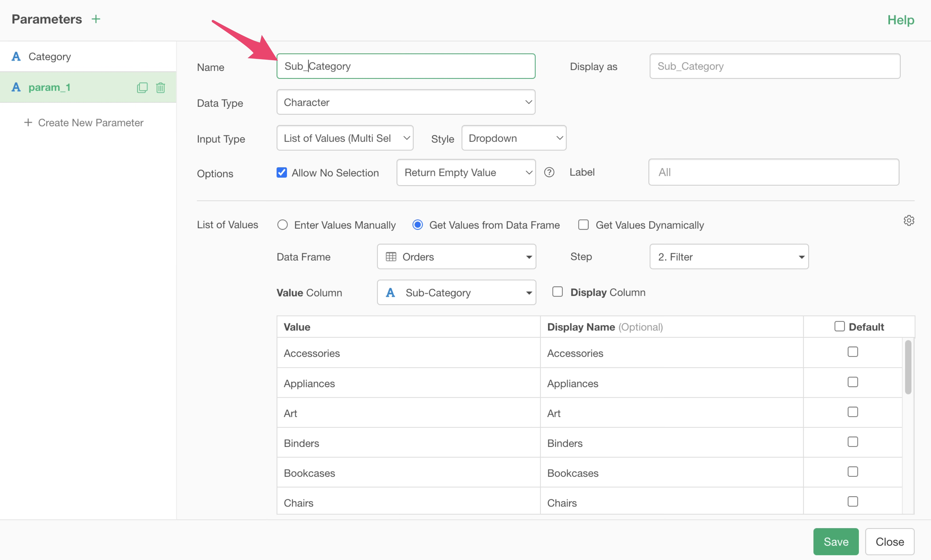
Task: Click the Category parameter type icon
Action: [16, 57]
